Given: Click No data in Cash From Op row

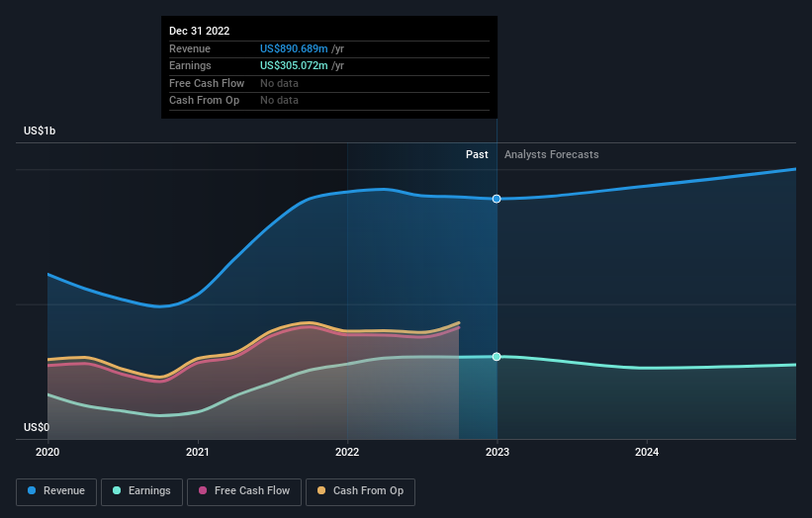Looking at the screenshot, I should pos(279,101).
